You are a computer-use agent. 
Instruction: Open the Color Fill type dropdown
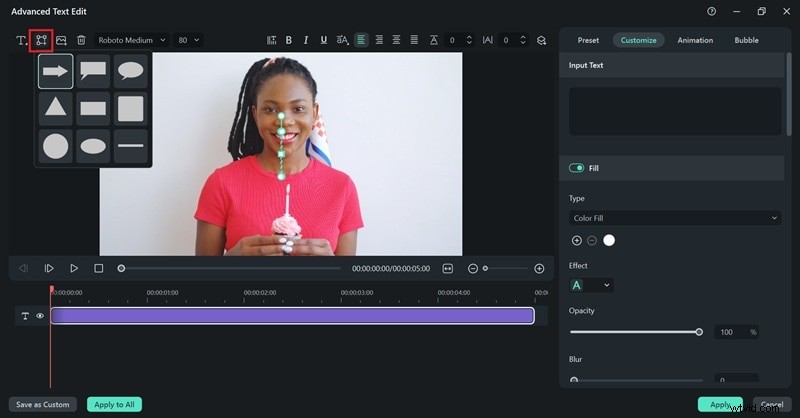674,218
